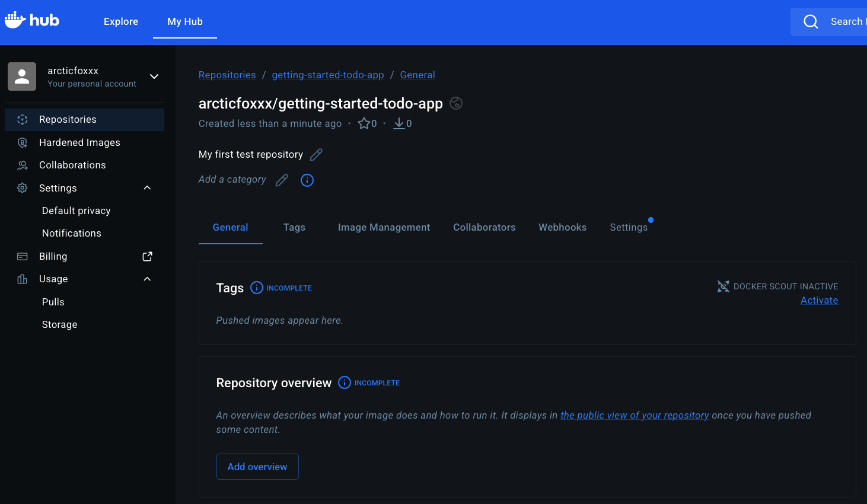This screenshot has width=867, height=504.
Task: Edit the category pencil icon
Action: click(x=282, y=180)
